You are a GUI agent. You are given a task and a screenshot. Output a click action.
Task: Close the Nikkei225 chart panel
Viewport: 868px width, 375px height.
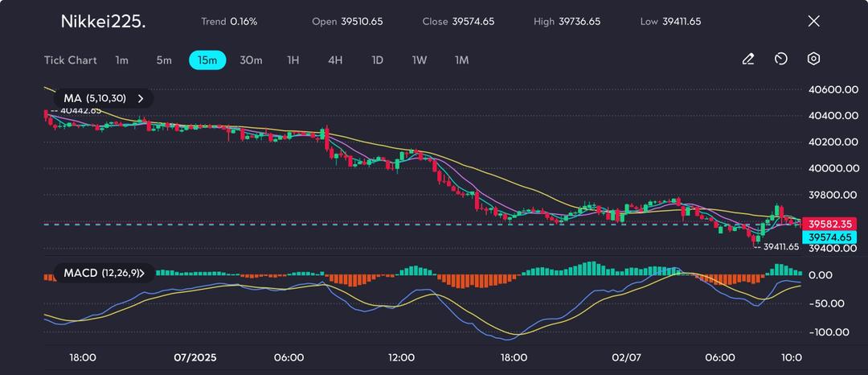pos(813,22)
